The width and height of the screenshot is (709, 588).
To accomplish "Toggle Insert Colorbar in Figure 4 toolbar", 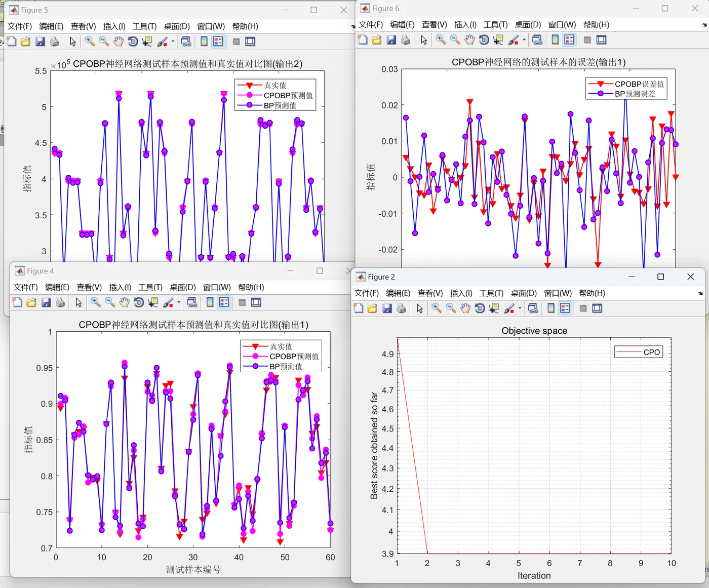I will [210, 302].
